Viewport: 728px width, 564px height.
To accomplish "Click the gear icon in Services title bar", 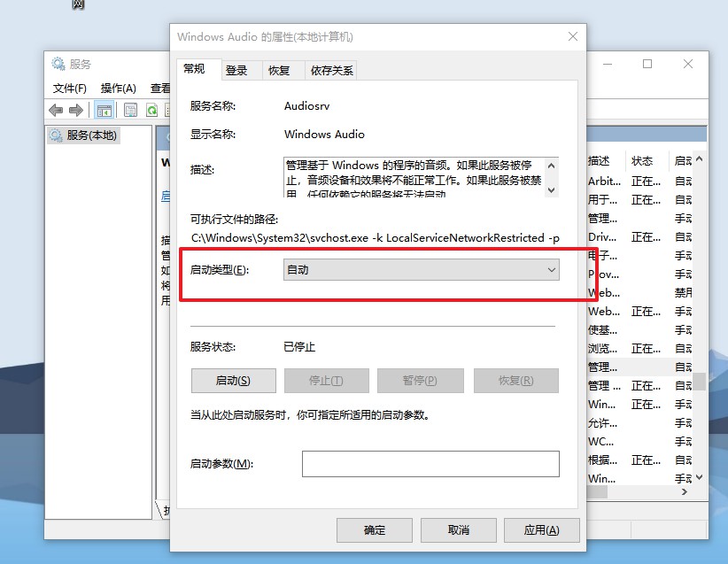I will (x=58, y=64).
